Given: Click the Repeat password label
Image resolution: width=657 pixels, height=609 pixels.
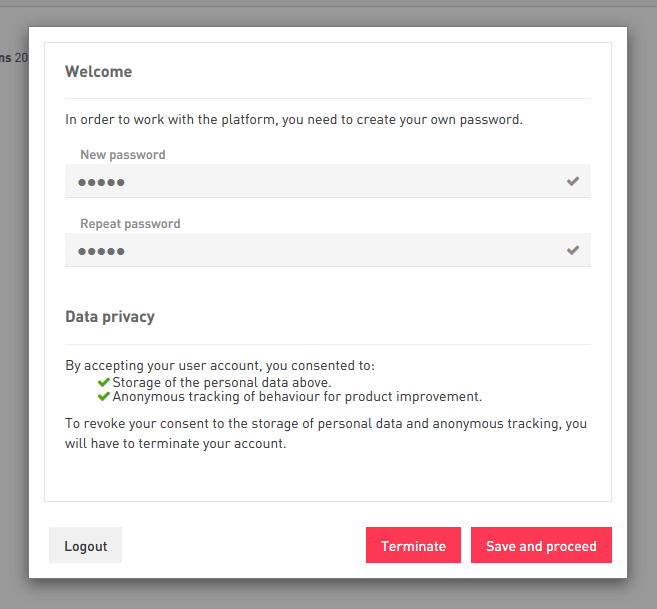Looking at the screenshot, I should (130, 224).
